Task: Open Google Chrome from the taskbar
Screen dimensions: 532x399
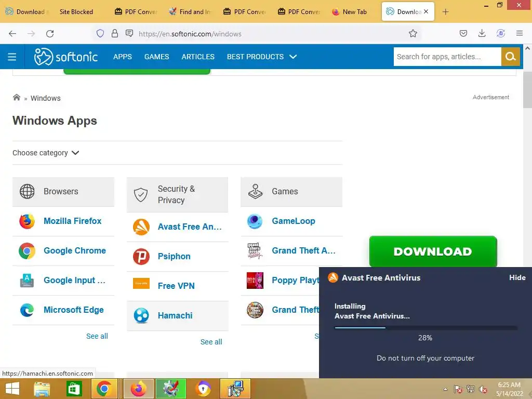Action: coord(104,389)
